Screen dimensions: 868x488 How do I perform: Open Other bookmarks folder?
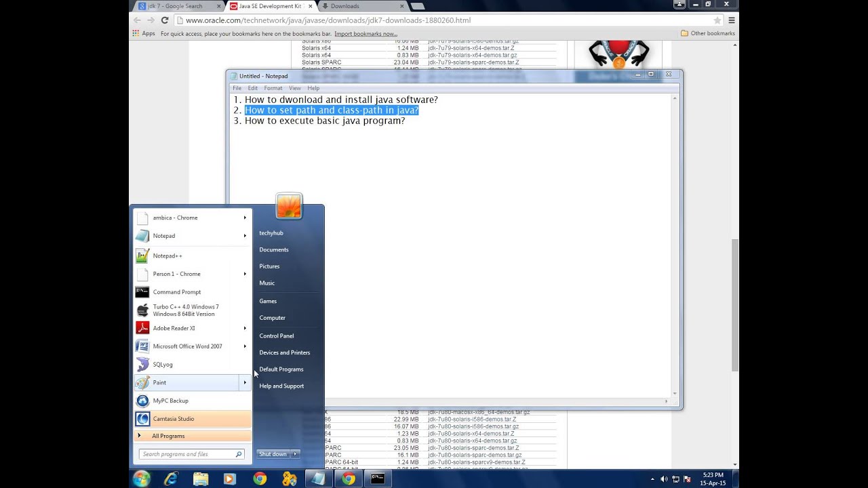coord(708,33)
